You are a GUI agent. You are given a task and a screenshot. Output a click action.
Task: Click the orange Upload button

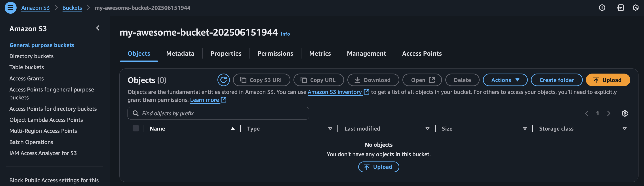(x=608, y=80)
